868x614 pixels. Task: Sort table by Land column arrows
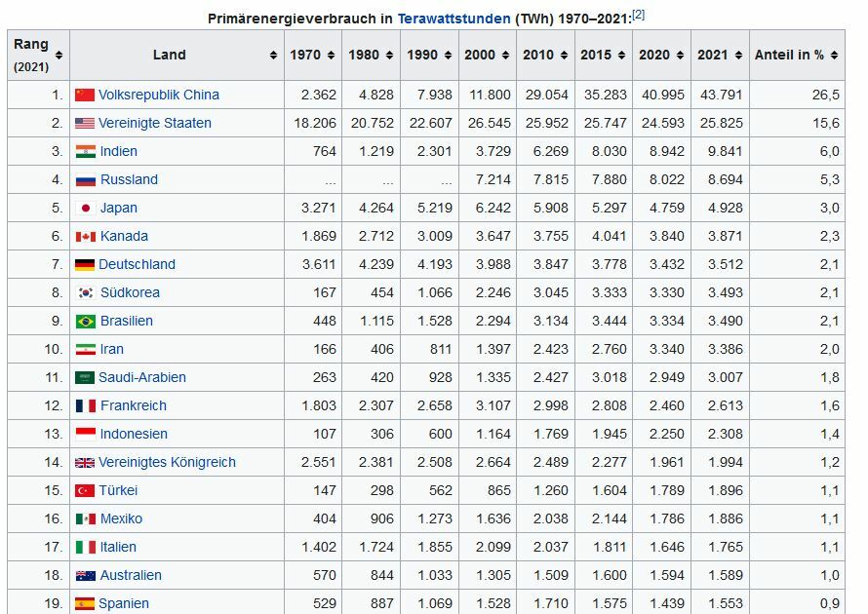tap(273, 55)
